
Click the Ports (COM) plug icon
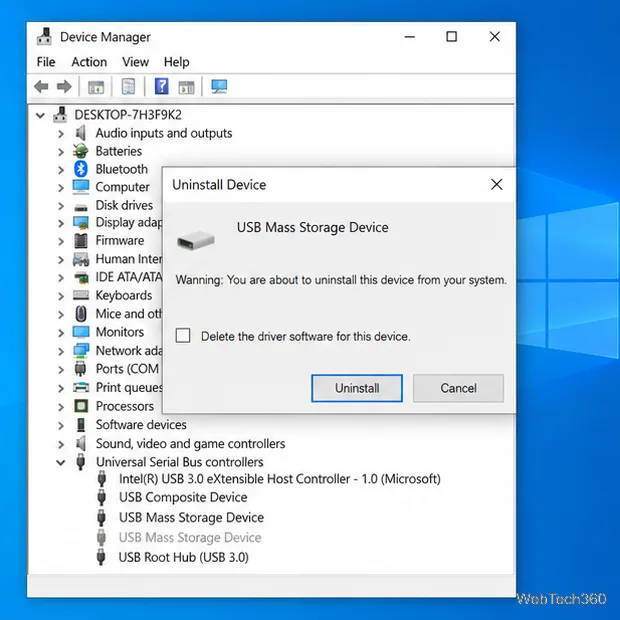pos(80,369)
